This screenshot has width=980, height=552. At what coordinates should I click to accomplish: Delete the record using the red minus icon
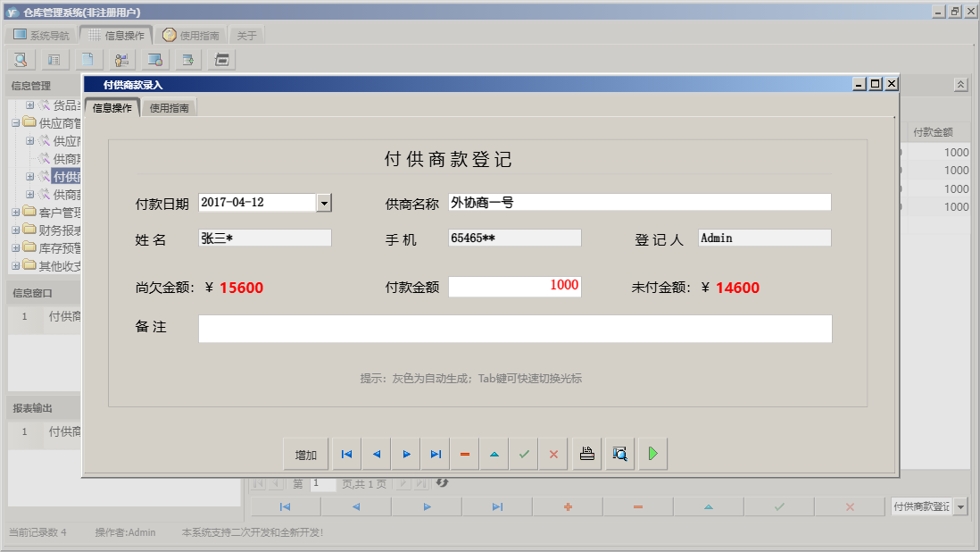click(x=464, y=454)
